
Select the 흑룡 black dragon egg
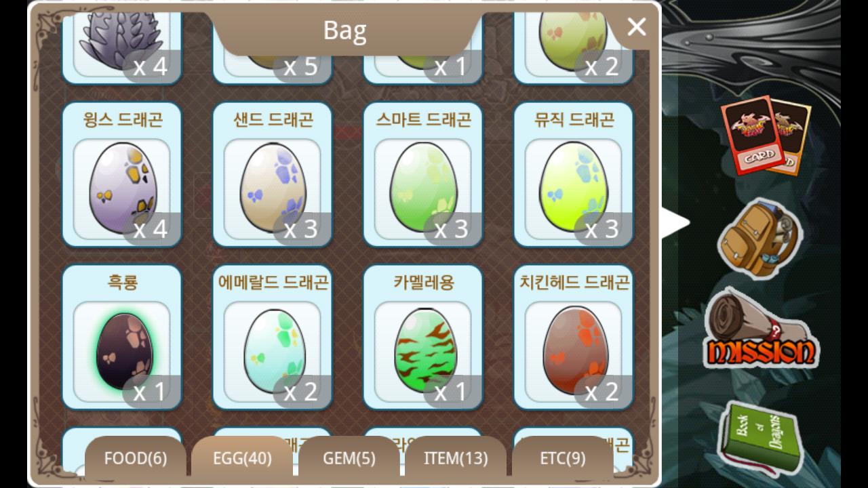click(x=122, y=337)
